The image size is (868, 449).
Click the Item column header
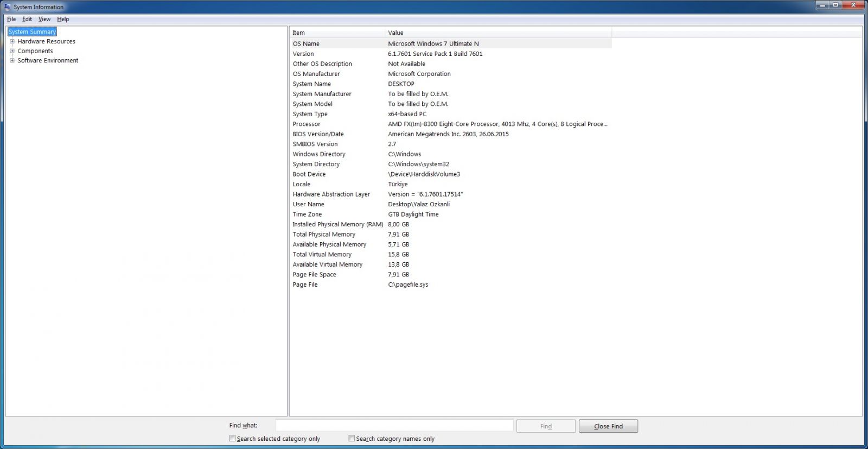[336, 33]
